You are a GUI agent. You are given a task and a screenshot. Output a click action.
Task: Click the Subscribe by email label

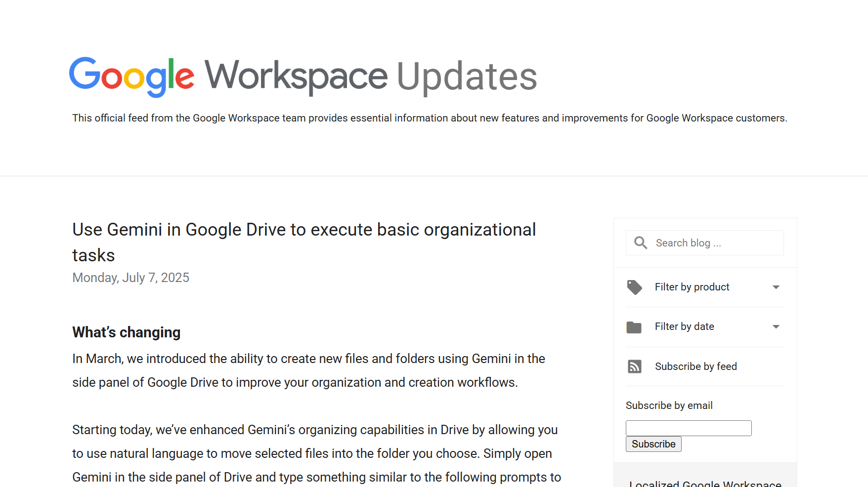click(669, 406)
